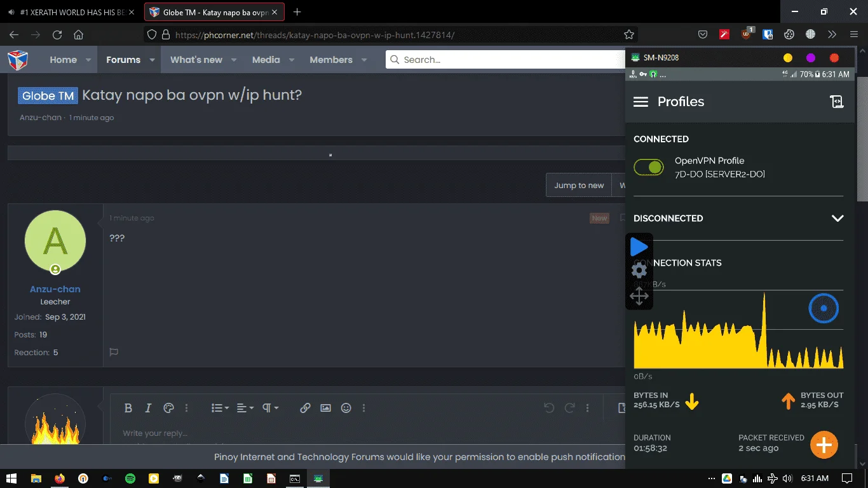
Task: Open the Forums navigation item
Action: [123, 60]
